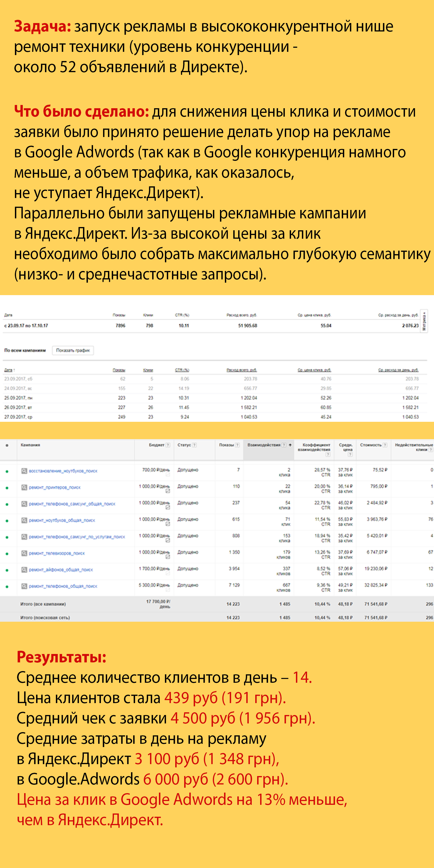Screen dimensions: 434x868
Task: Open campaign восстановление_ноутбуков_поиск
Action: [63, 471]
